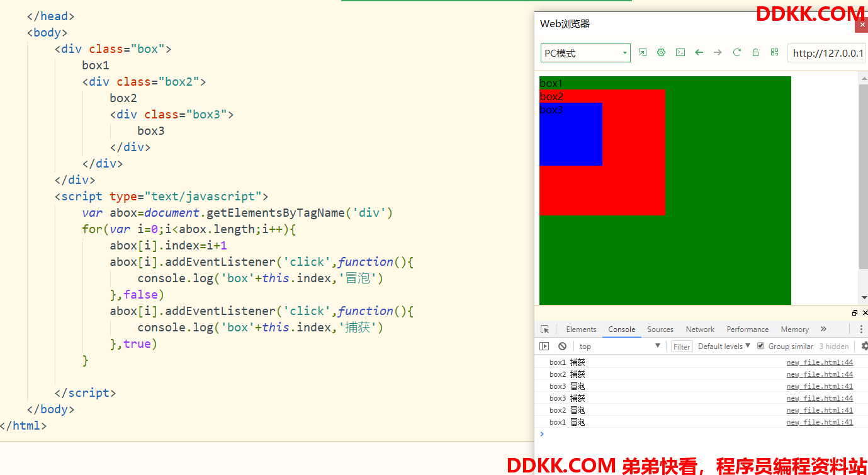
Task: Activate the DevTools element inspector icon
Action: 545,329
